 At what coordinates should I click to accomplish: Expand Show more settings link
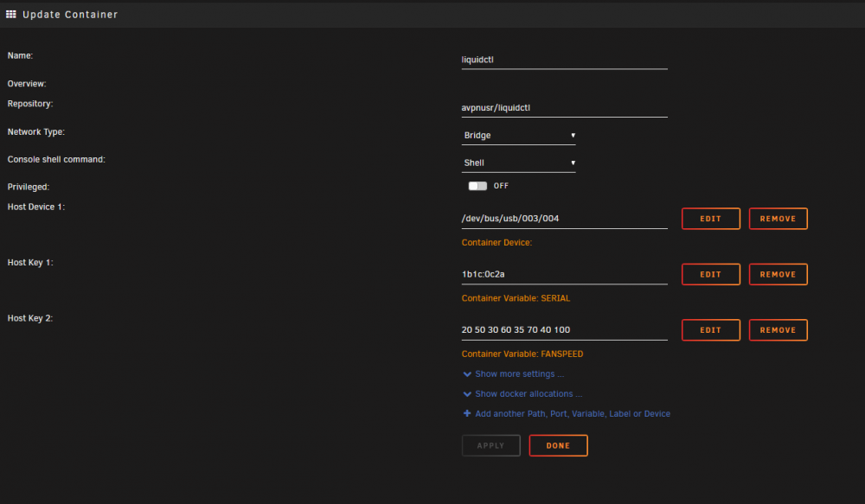point(519,373)
